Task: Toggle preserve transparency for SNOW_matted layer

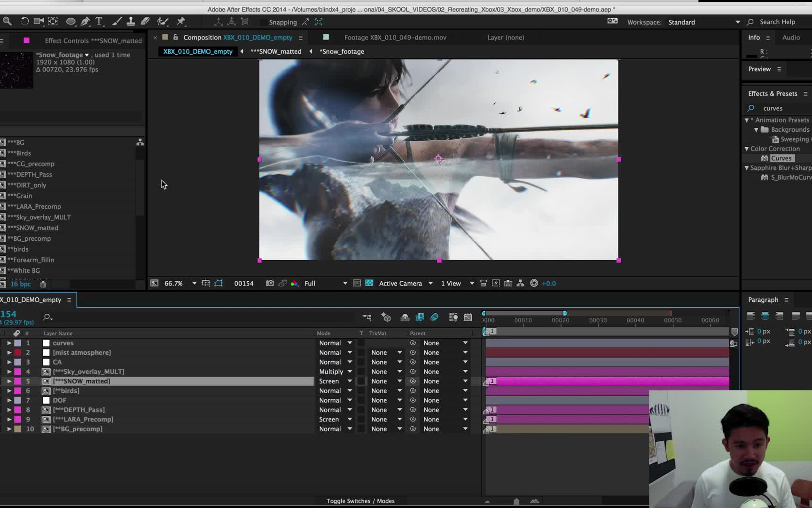Action: [x=361, y=381]
